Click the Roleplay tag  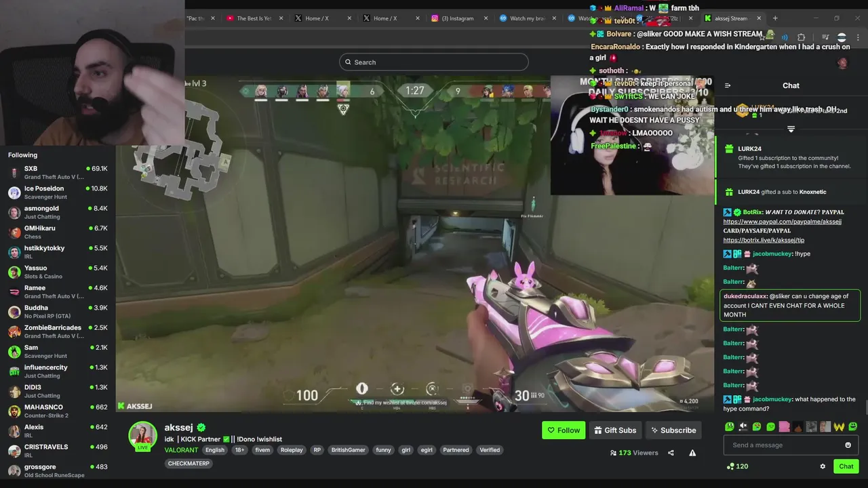(x=292, y=450)
